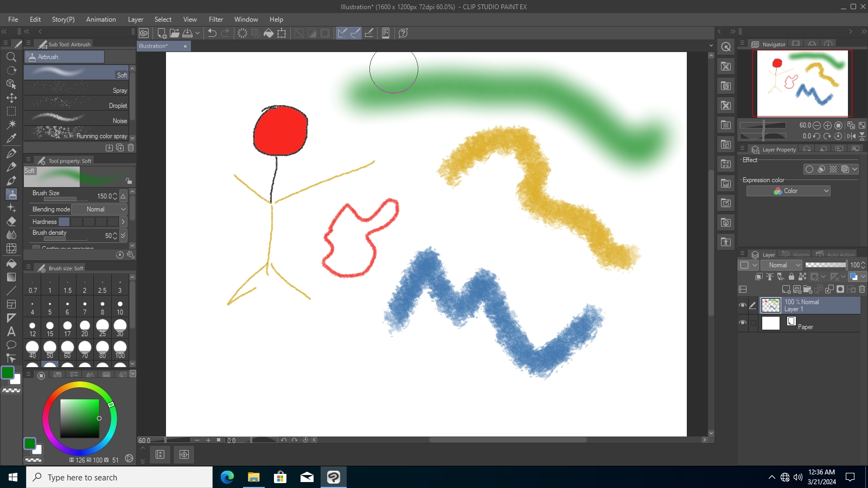
Task: Hide Layer 1 with its eye icon
Action: (743, 305)
